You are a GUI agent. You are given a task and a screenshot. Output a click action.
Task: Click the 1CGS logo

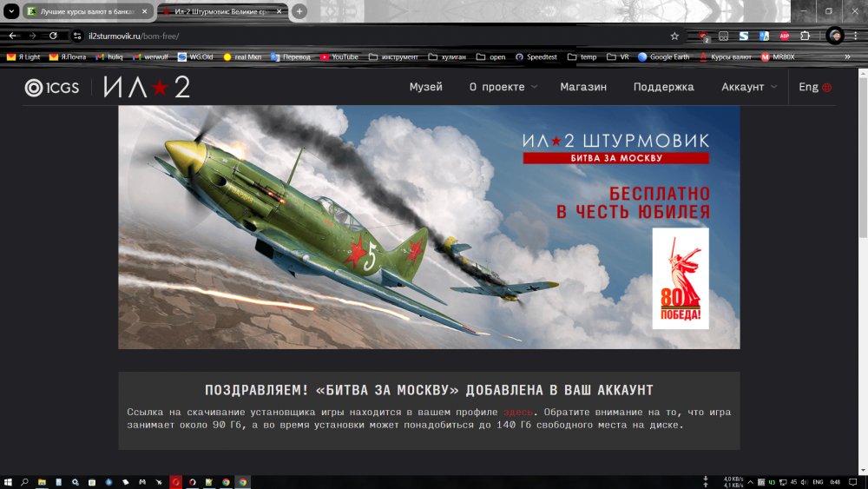click(x=51, y=88)
